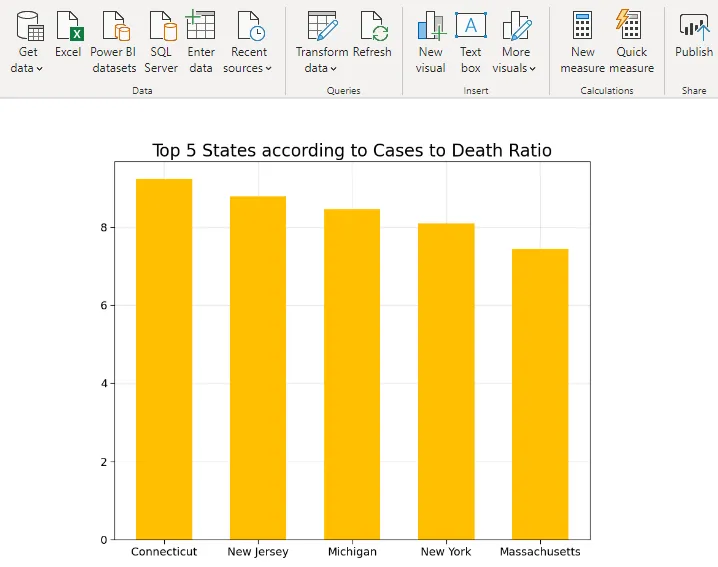Click the New York bar

point(446,381)
